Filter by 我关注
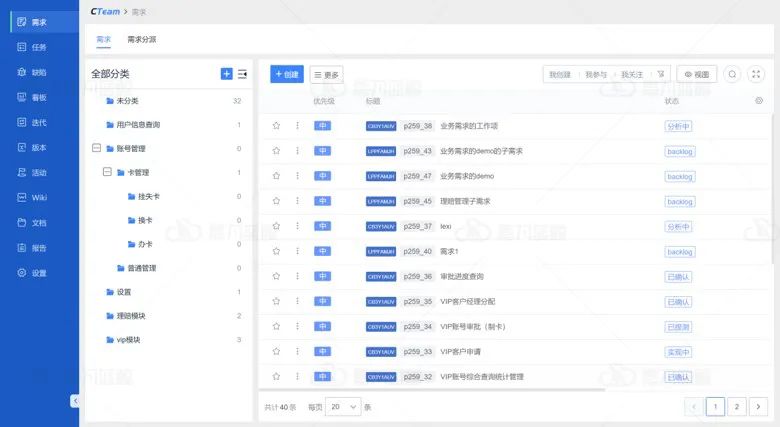This screenshot has height=427, width=780. pos(632,75)
